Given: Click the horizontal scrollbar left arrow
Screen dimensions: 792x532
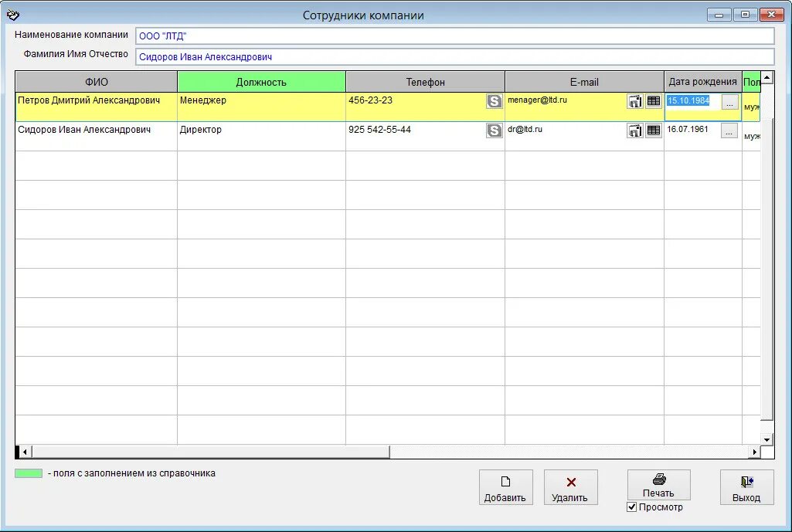Looking at the screenshot, I should [x=24, y=452].
